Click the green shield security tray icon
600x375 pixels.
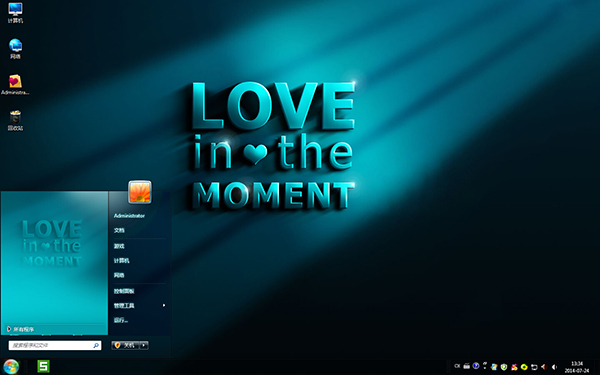[x=504, y=367]
